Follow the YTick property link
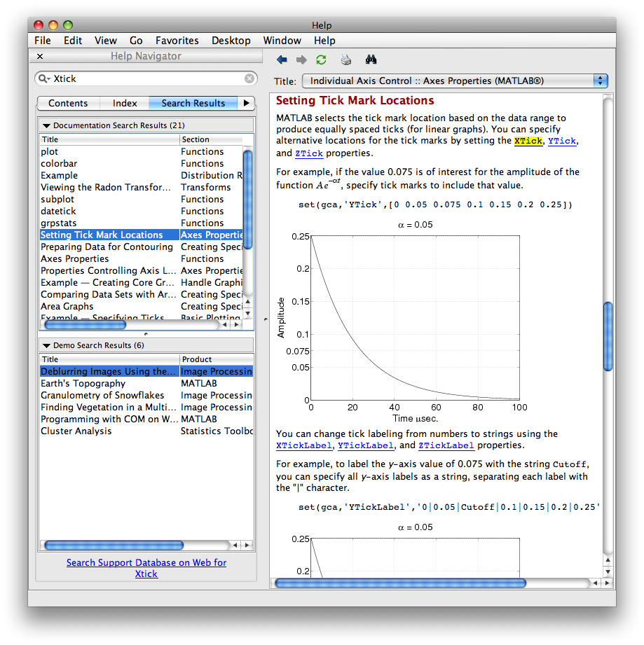Screen dimensions: 644x645 [562, 141]
